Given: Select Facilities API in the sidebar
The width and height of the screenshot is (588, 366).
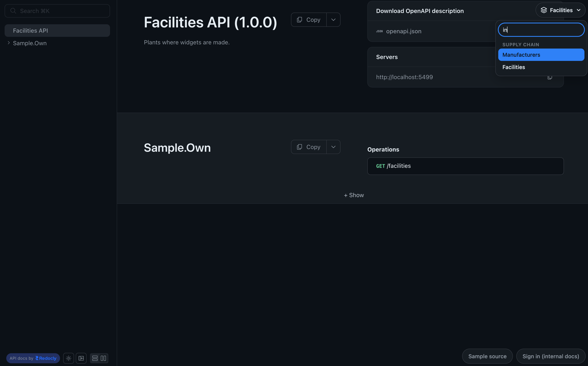Looking at the screenshot, I should point(57,31).
